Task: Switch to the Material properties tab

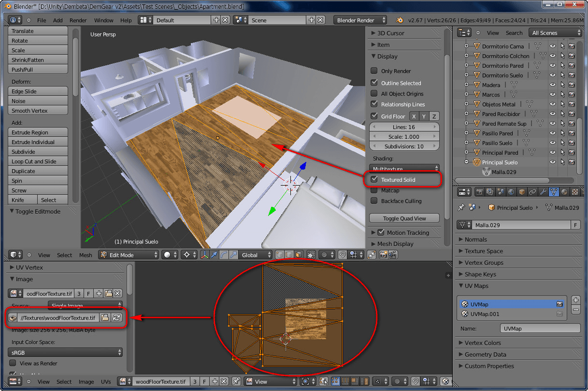Action: [x=563, y=192]
